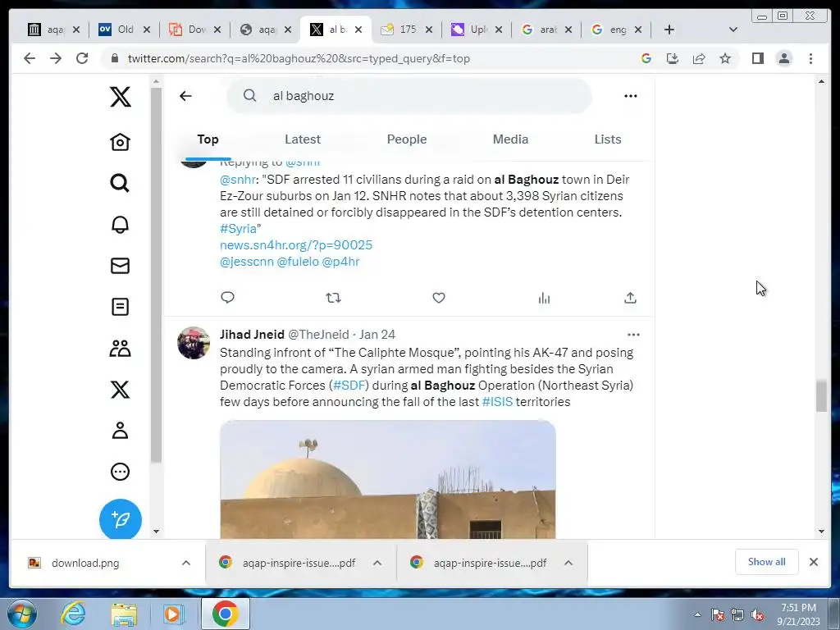Screen dimensions: 840x630
Task: Navigate forward in Chrome toolbar
Action: click(x=56, y=58)
